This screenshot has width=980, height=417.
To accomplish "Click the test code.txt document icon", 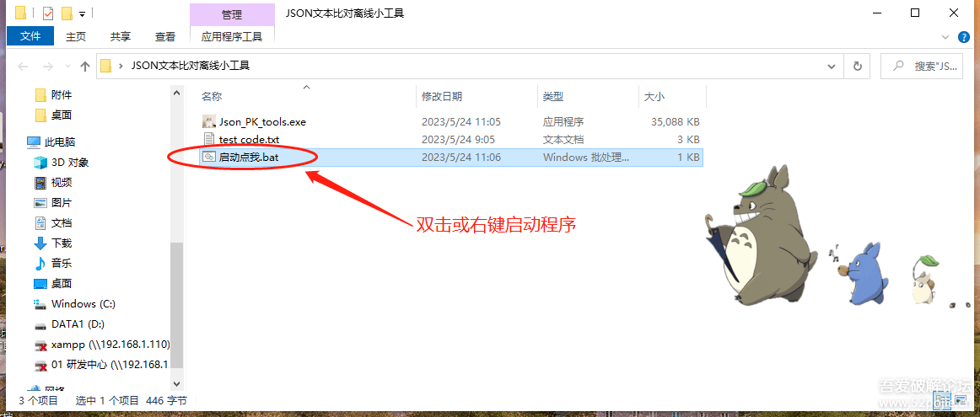I will [209, 139].
